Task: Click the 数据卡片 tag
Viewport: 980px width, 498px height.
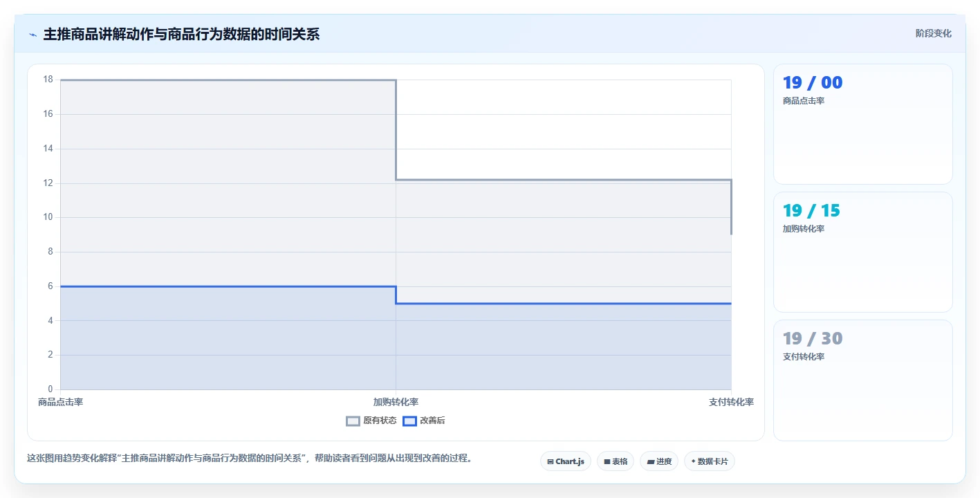Action: point(710,461)
